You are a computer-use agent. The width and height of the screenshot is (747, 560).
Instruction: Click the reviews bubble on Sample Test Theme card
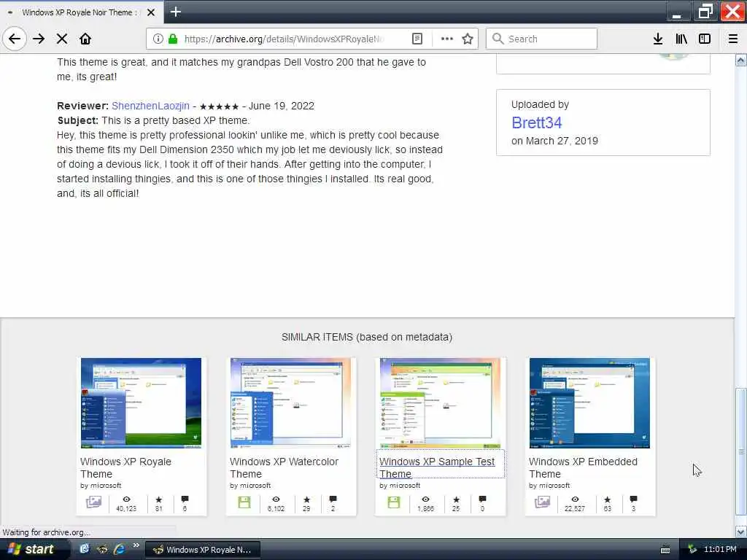coord(482,499)
